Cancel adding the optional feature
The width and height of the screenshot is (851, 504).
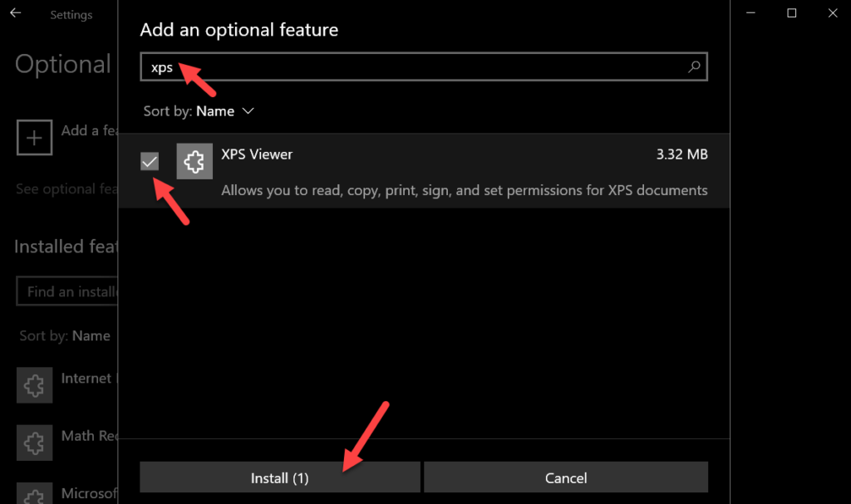point(566,477)
